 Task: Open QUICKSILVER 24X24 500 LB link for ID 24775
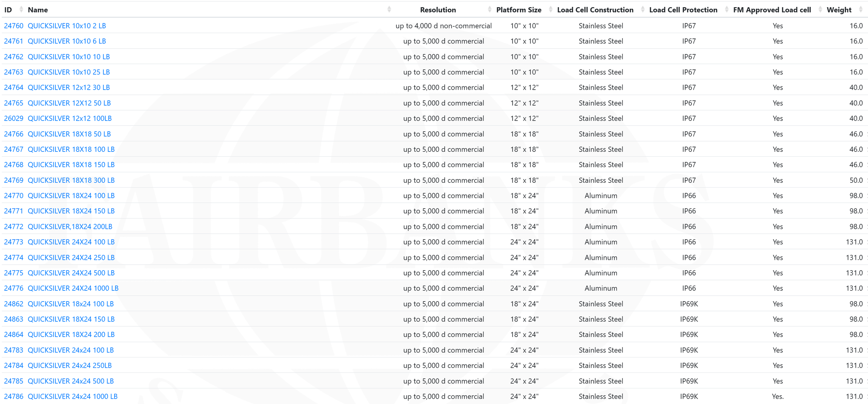click(x=71, y=273)
